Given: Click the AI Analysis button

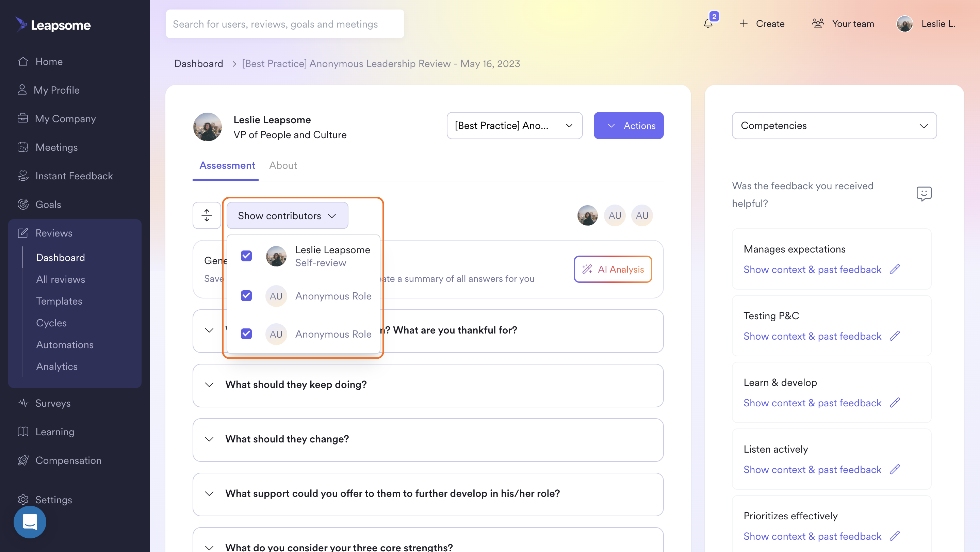Looking at the screenshot, I should [612, 269].
